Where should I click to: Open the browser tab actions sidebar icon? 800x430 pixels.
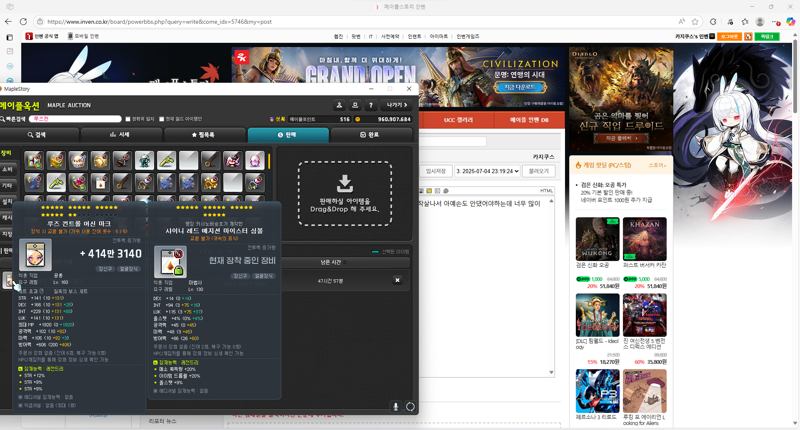[10, 37]
